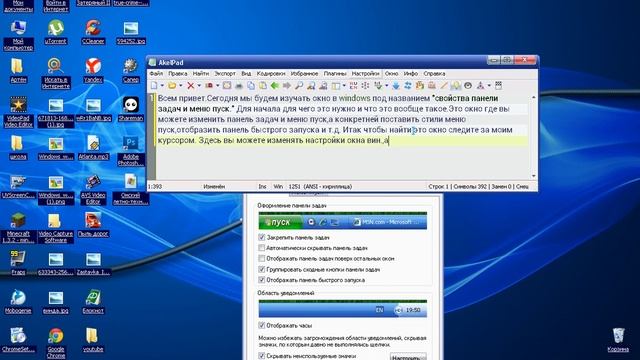Click the Copy icon in AkelPad toolbar
Image resolution: width=640 pixels, height=360 pixels.
(x=251, y=86)
